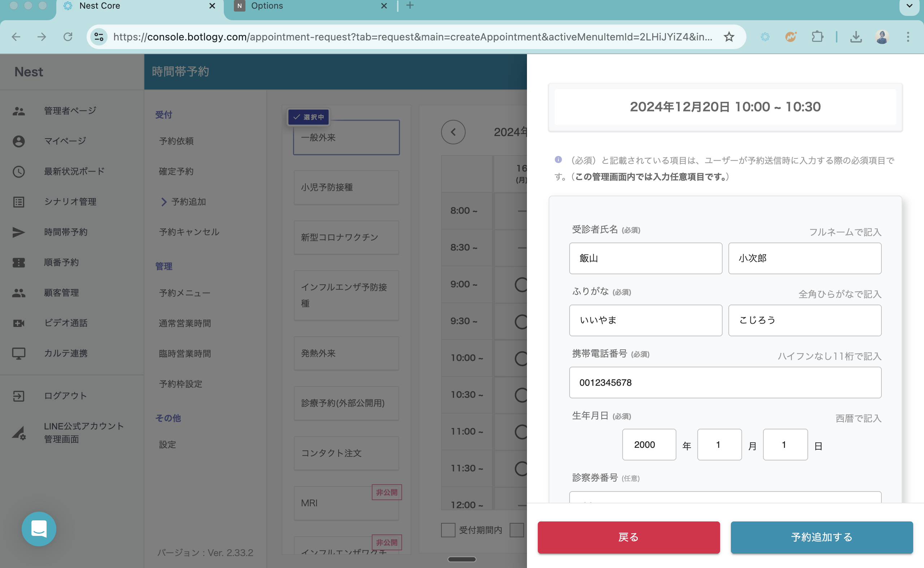Click the 管理者ページ people icon
This screenshot has height=568, width=924.
click(19, 111)
